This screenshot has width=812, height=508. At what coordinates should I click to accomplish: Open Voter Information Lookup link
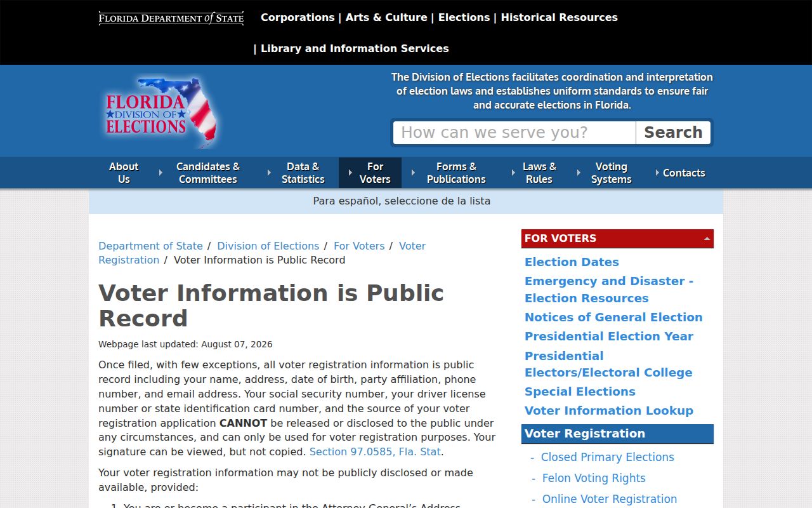pos(609,410)
